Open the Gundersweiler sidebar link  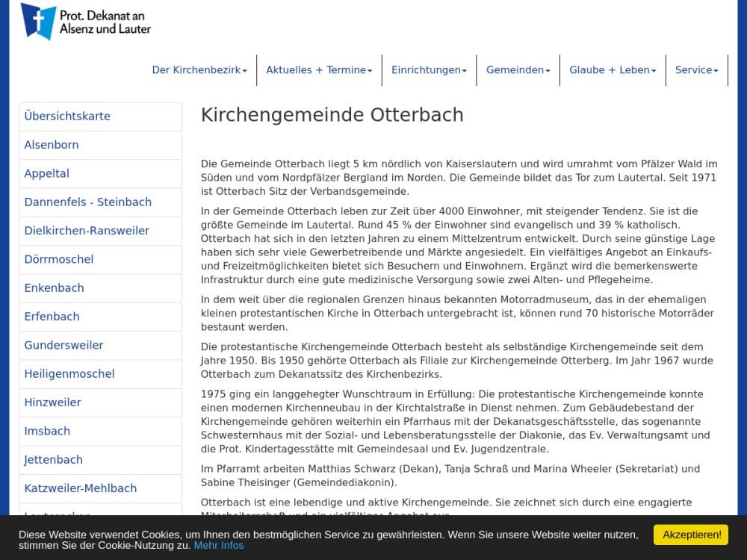pyautogui.click(x=63, y=346)
